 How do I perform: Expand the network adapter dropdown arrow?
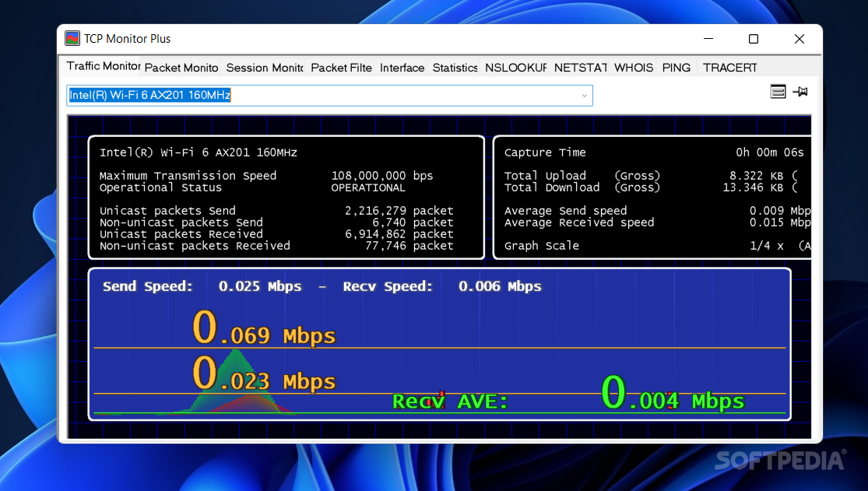[x=584, y=95]
